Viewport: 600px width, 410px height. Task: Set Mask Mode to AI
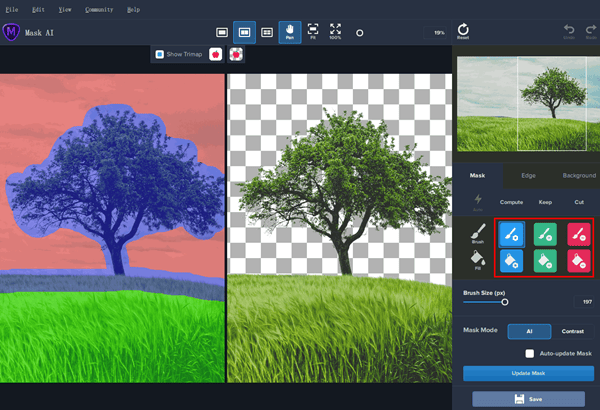(528, 330)
